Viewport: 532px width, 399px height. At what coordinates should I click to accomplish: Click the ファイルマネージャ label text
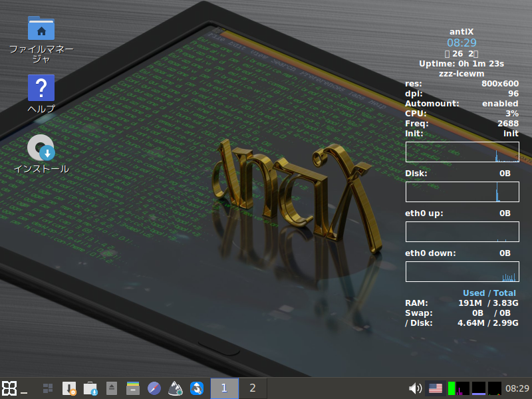[41, 54]
